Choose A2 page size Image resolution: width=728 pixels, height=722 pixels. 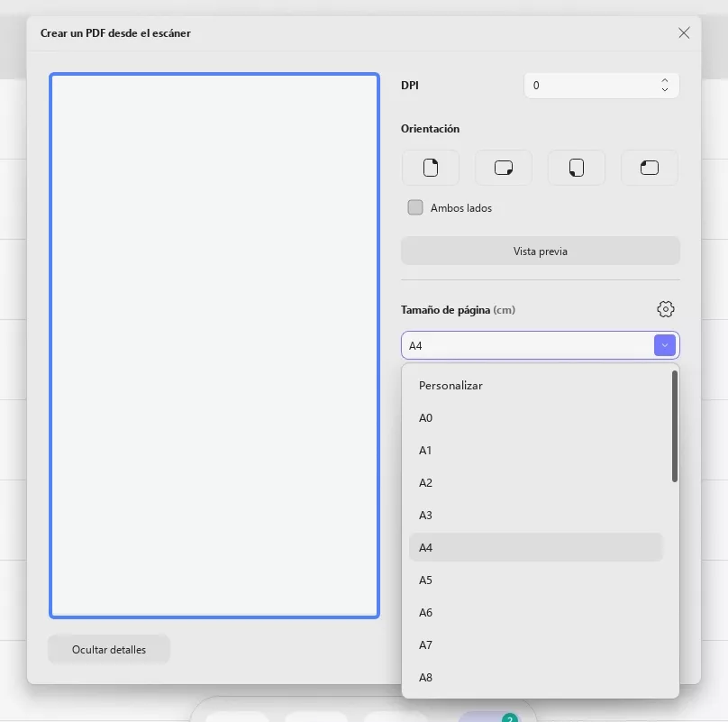click(x=536, y=483)
